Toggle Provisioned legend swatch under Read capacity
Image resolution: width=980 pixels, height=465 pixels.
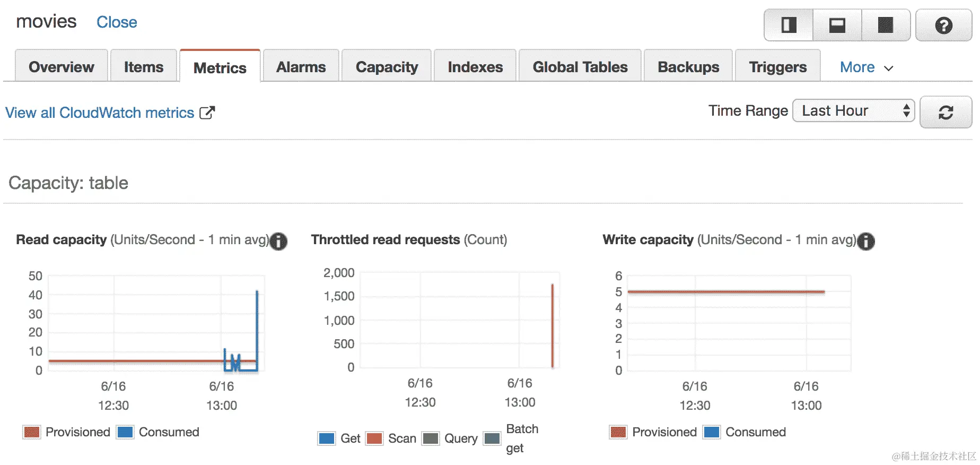pyautogui.click(x=32, y=432)
